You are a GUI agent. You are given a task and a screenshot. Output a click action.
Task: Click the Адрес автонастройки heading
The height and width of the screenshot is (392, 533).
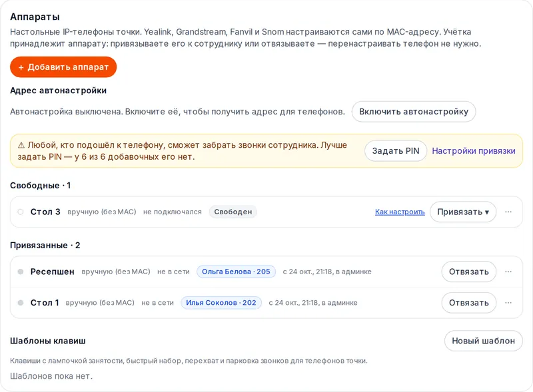(x=58, y=91)
